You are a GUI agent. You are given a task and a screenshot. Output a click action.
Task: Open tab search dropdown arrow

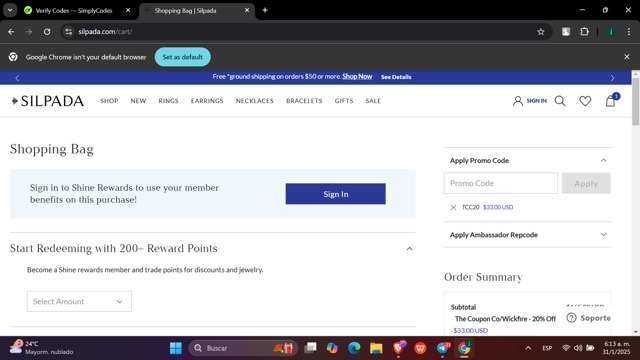point(10,10)
